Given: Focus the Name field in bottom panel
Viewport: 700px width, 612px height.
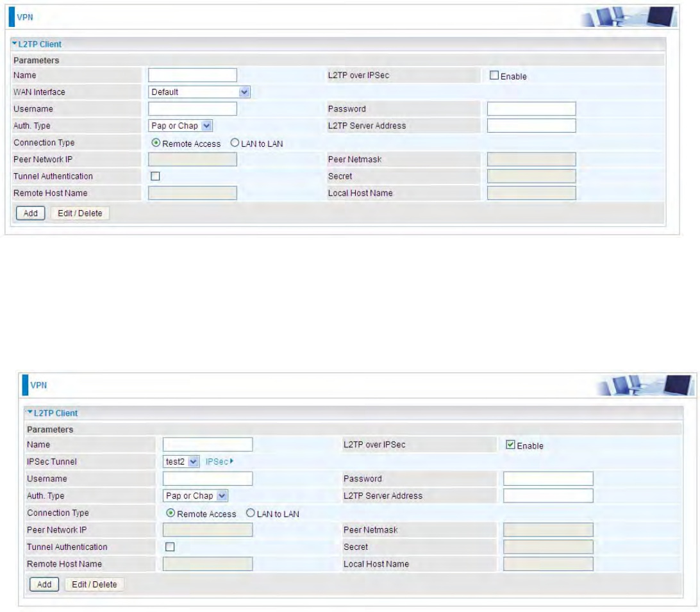Looking at the screenshot, I should click(208, 445).
